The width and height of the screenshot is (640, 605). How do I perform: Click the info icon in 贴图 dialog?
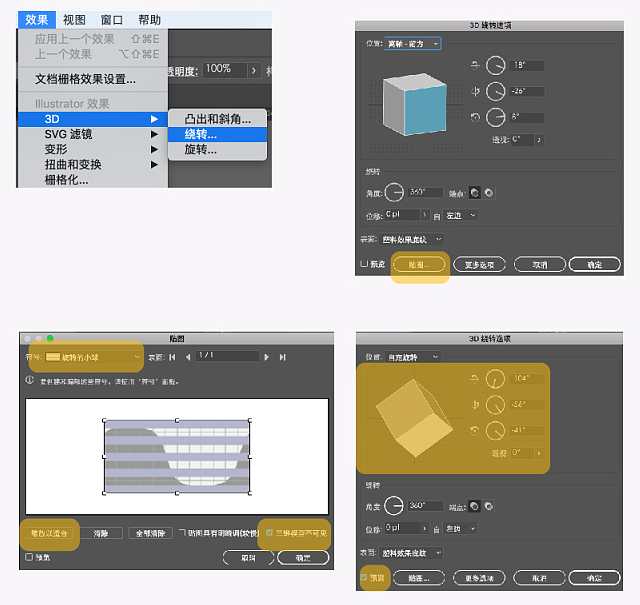click(28, 380)
